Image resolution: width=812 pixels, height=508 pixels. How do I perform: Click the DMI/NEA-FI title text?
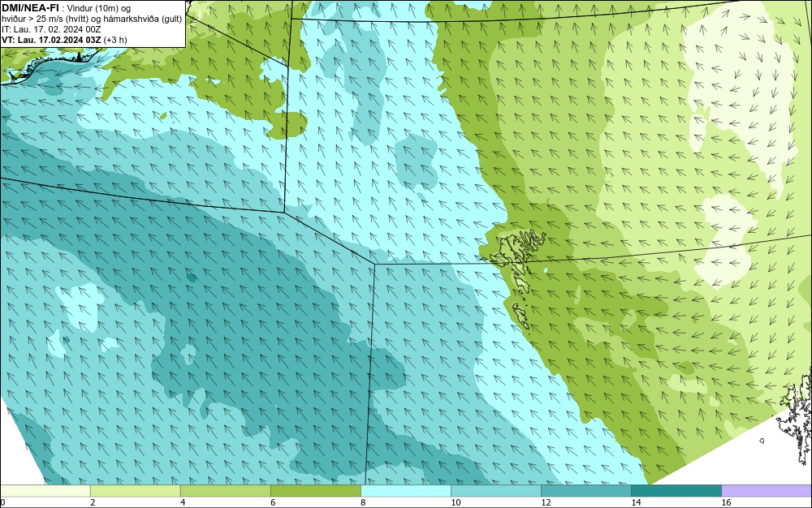[30, 8]
